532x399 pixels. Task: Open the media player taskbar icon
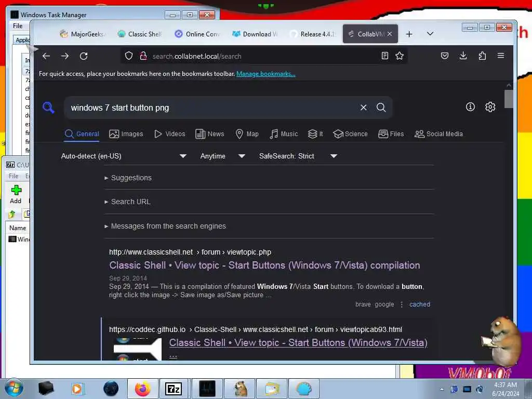click(x=77, y=389)
